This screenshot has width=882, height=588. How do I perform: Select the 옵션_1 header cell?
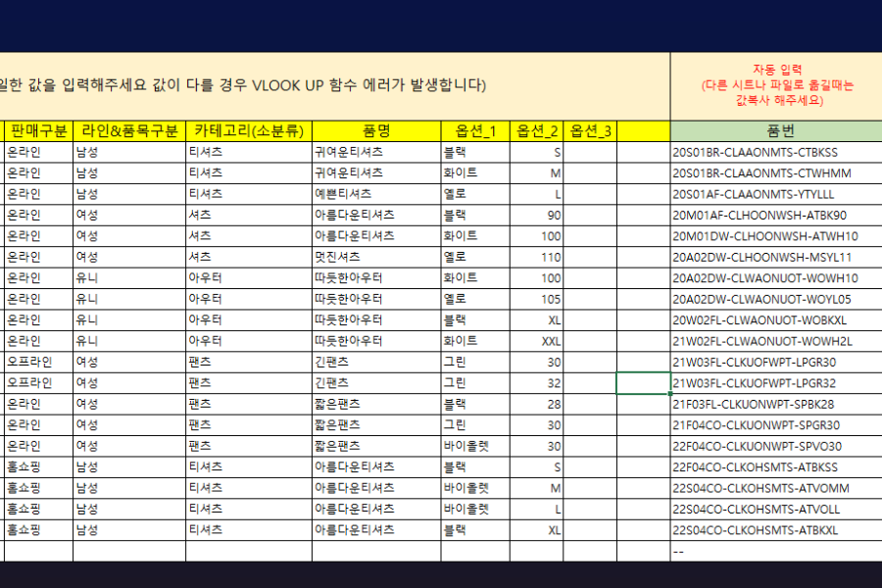pyautogui.click(x=475, y=131)
